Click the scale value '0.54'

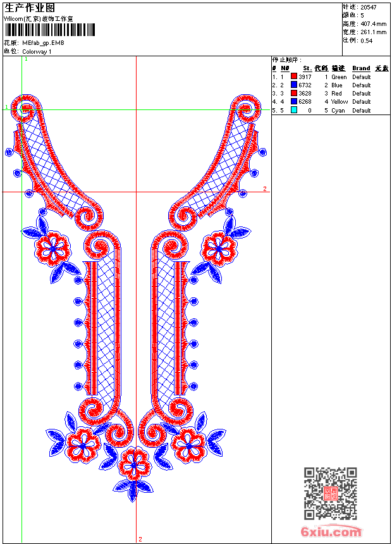tap(366, 41)
